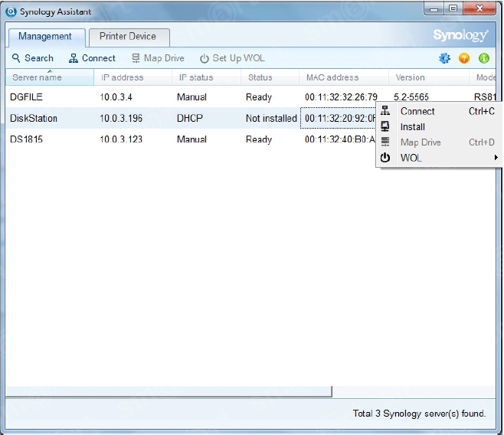The width and height of the screenshot is (504, 435).
Task: Click the Not installed status cell
Action: 271,118
